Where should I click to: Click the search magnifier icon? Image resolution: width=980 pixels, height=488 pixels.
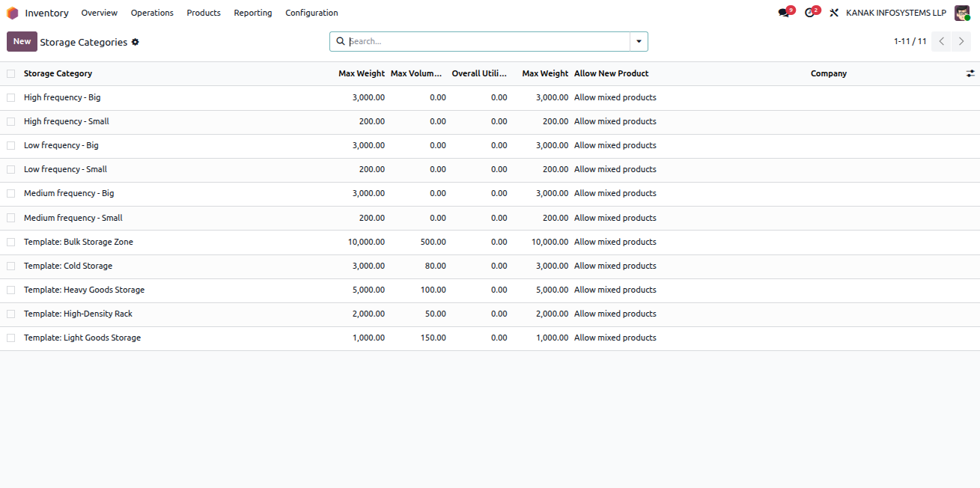click(341, 41)
